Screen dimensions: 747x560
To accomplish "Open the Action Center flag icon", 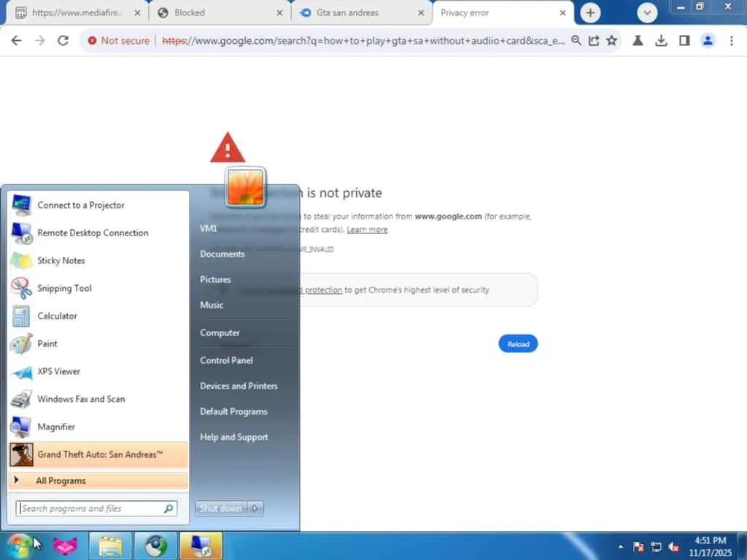I will point(639,547).
